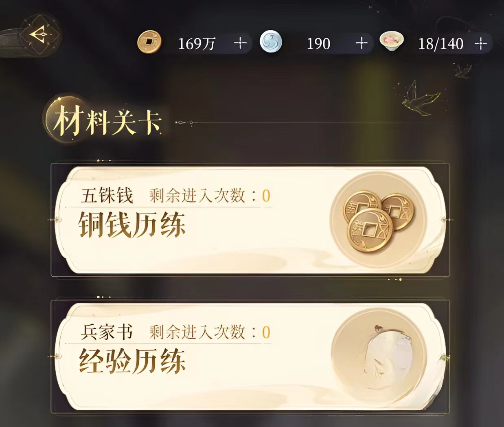Viewport: 504px width, 427px height.
Task: Tap the 五铢钱 label
Action: 107,196
